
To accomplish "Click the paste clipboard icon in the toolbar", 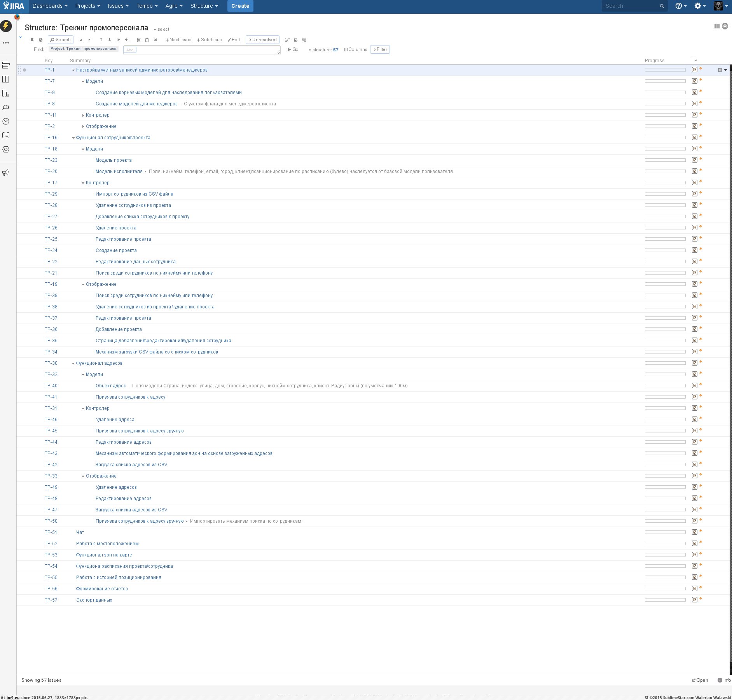I will [x=147, y=40].
